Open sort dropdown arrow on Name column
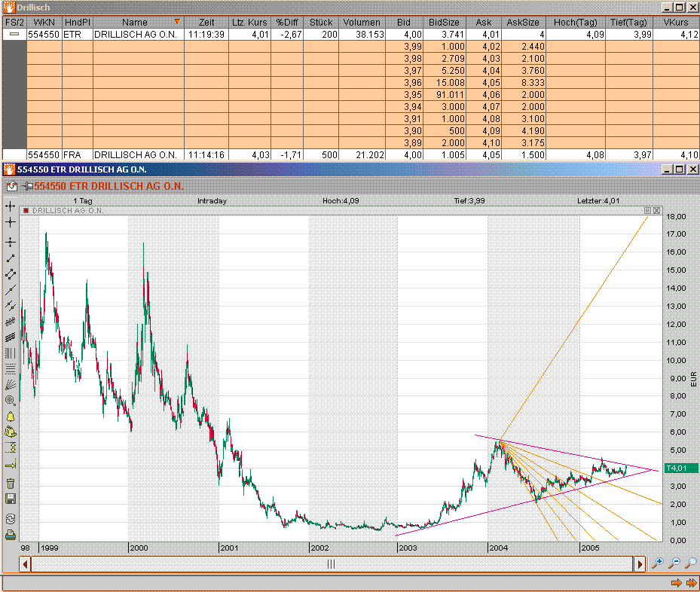Screen dimensions: 700x592 click(178, 22)
